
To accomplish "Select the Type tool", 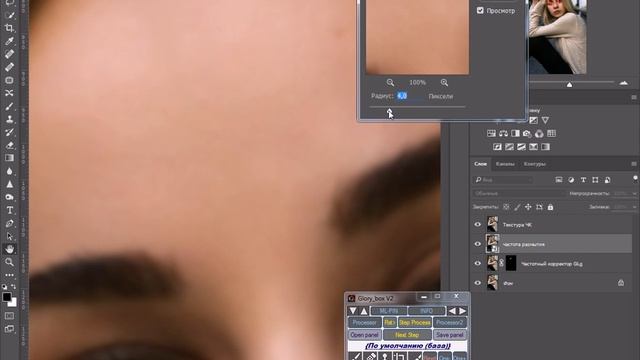I will pos(9,210).
